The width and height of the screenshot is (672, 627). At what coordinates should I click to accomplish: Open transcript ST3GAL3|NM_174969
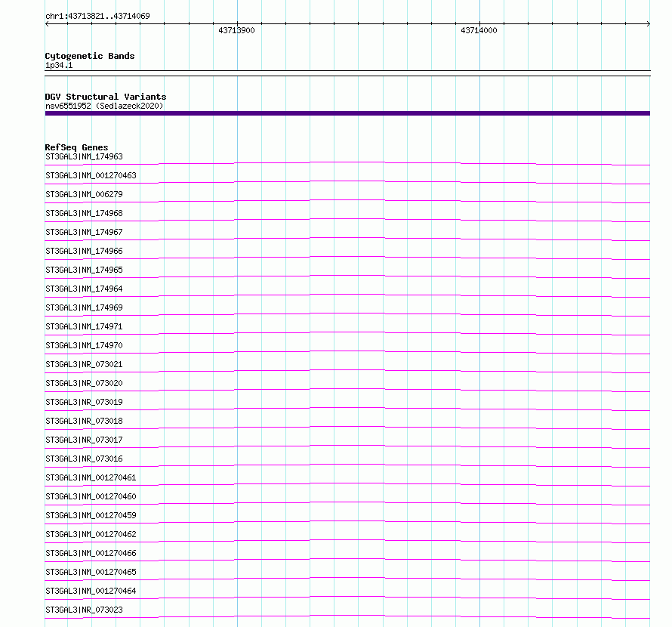point(84,307)
